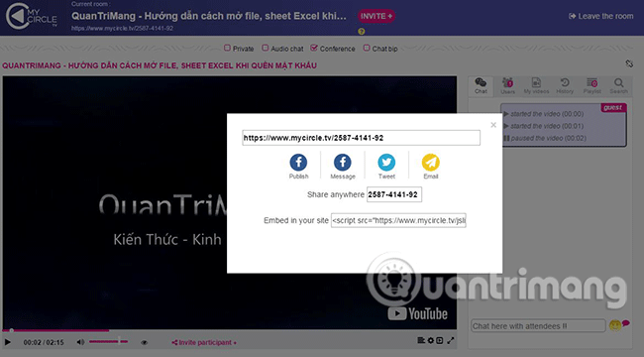Click the speaker mute icon
Screen dimensions: 644x357
(80, 342)
